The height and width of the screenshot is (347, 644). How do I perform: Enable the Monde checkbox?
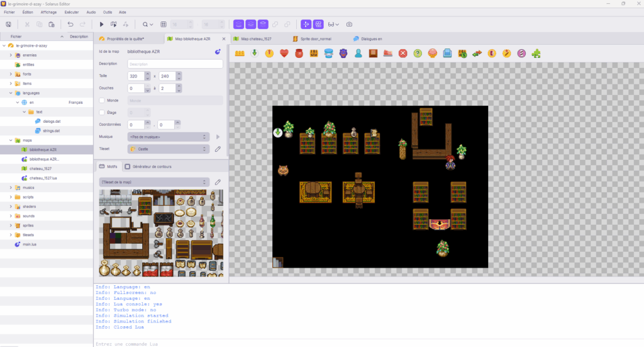click(x=102, y=100)
